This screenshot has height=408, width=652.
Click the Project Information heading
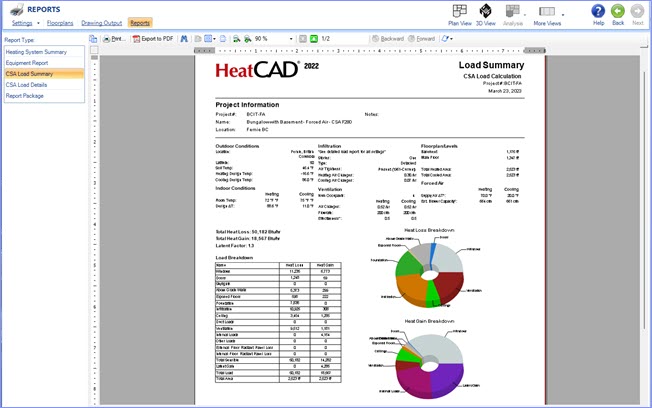click(247, 105)
